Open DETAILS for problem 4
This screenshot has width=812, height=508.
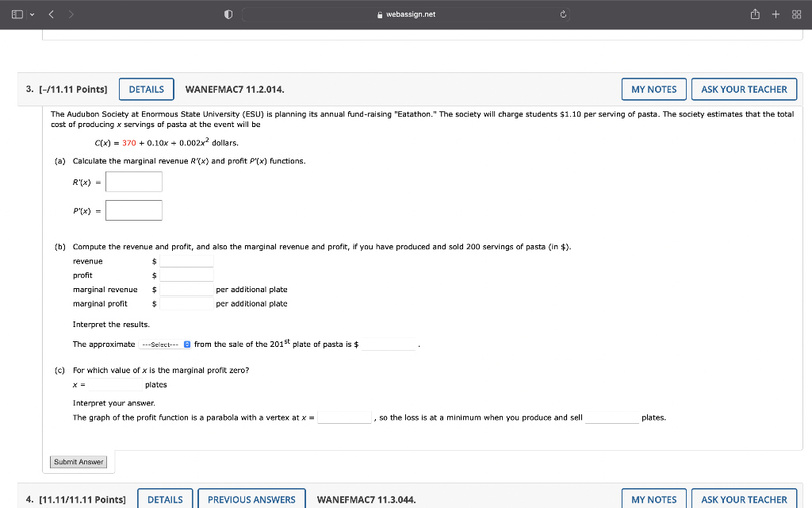pyautogui.click(x=165, y=499)
